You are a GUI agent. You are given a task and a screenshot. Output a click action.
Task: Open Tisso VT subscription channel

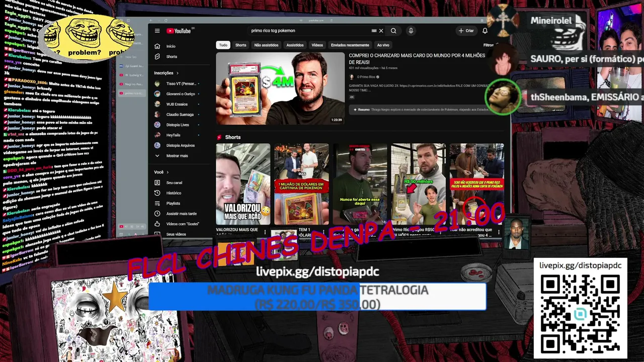click(x=179, y=83)
